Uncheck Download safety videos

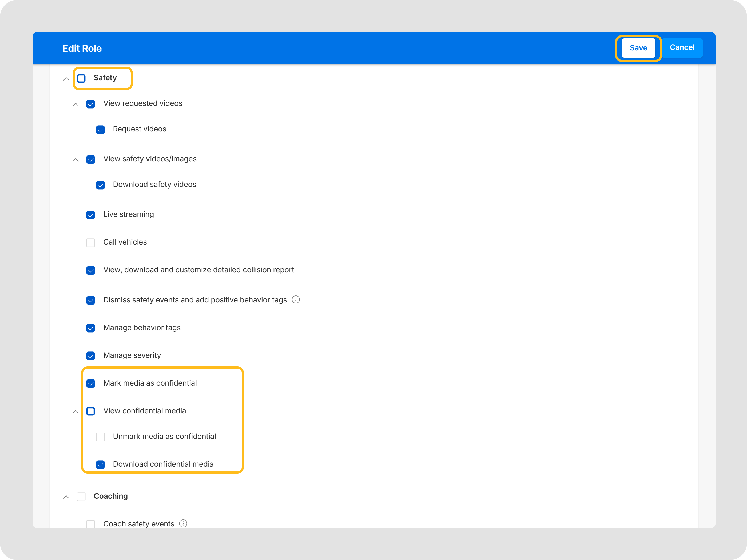[100, 185]
